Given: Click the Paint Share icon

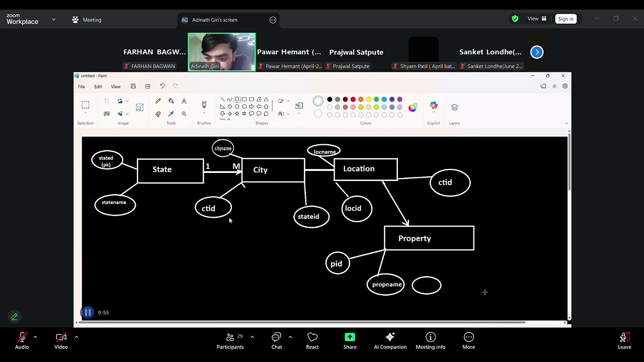Looking at the screenshot, I should 148,86.
